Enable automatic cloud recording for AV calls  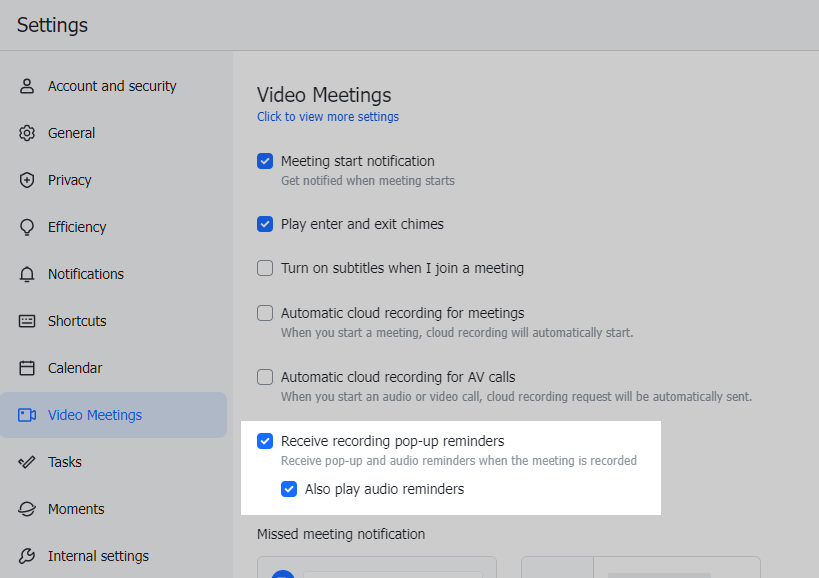[x=265, y=377]
